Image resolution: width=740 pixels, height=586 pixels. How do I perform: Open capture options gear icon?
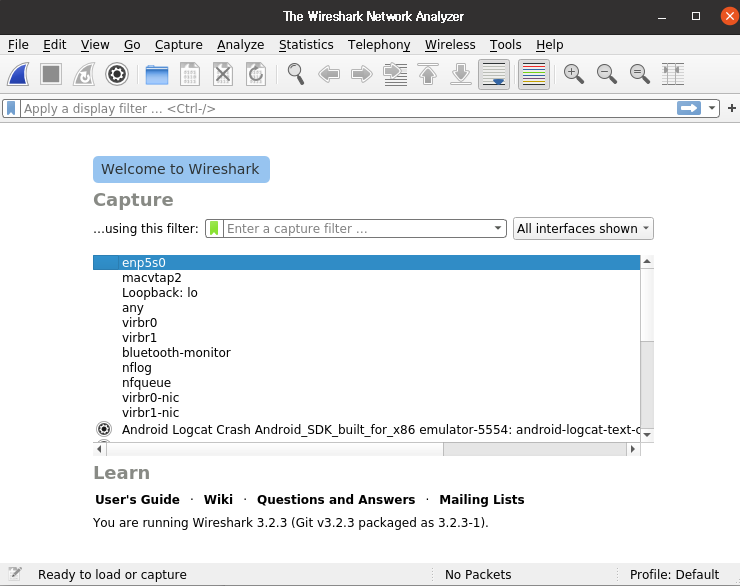click(117, 74)
